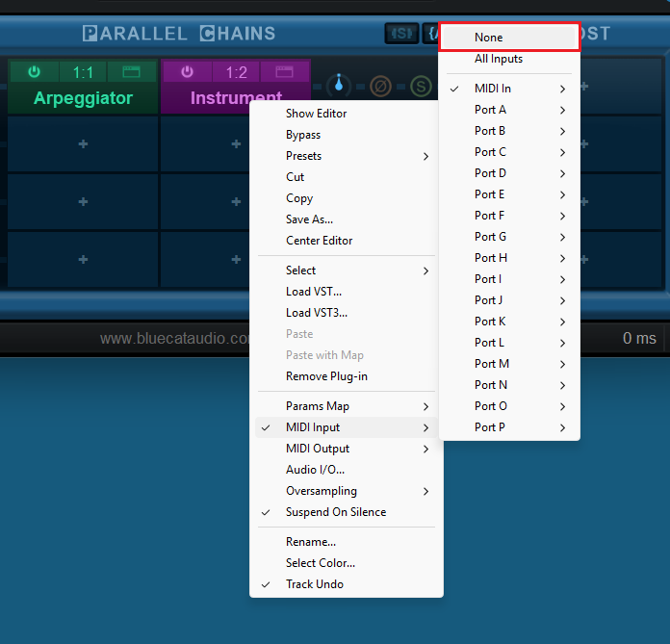
Task: Open the Instrument editor window icon
Action: click(x=284, y=72)
